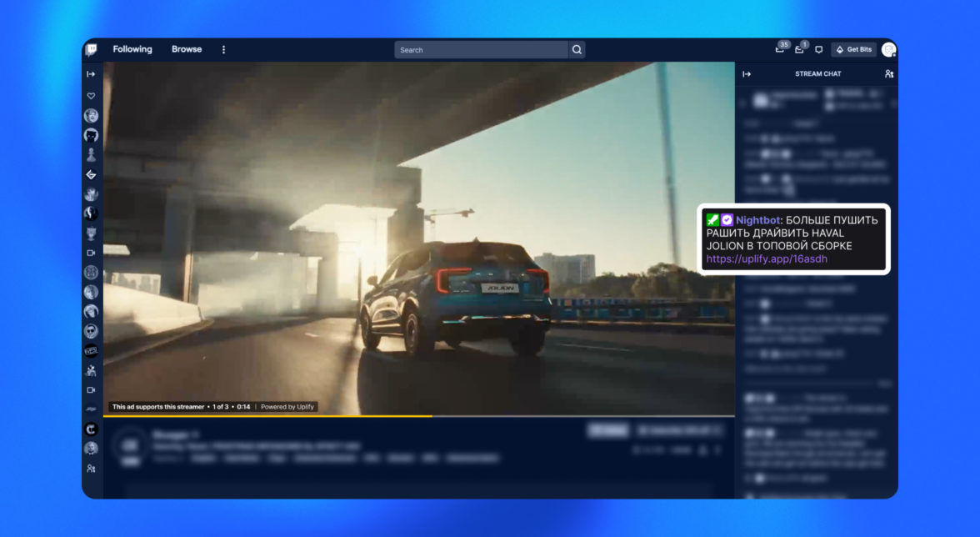Open the uplify.app link in chat
This screenshot has width=980, height=537.
click(767, 259)
